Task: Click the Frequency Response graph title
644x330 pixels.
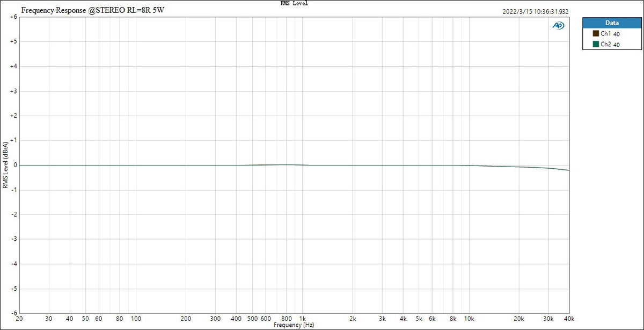Action: click(92, 10)
